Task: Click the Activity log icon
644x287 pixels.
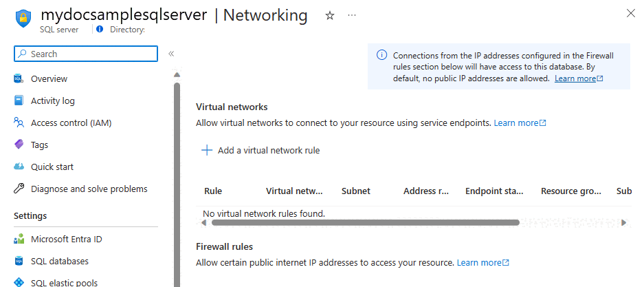Action: click(19, 100)
